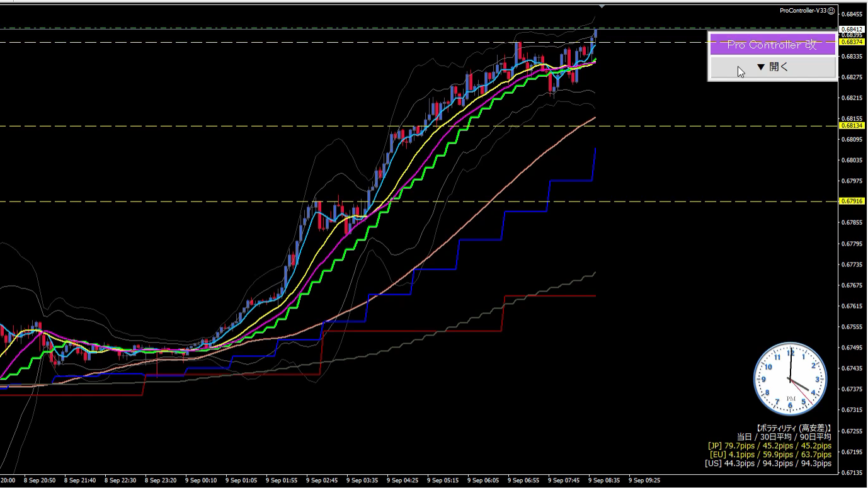This screenshot has width=868, height=488.
Task: Click the 0.68455 price scale value
Action: 852,14
